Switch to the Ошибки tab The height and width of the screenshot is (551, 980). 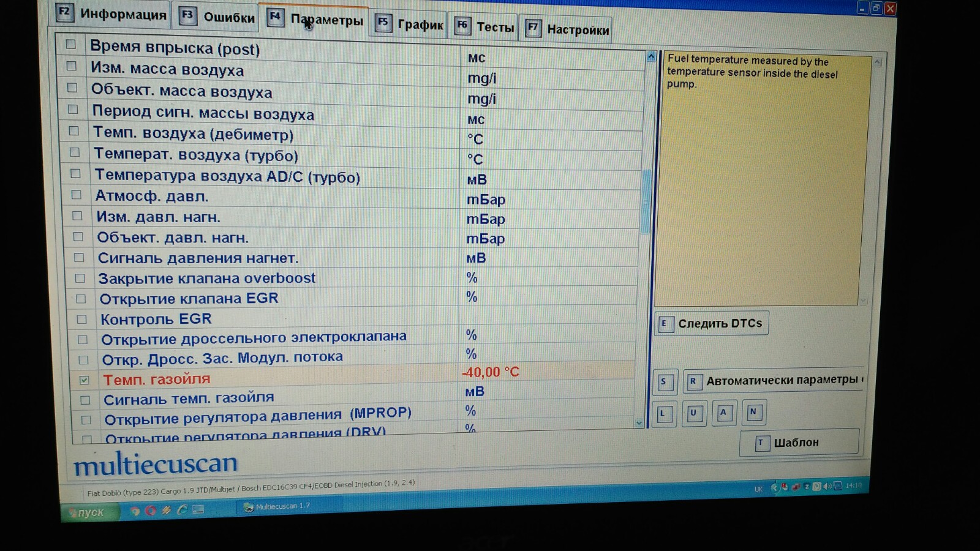[x=217, y=17]
